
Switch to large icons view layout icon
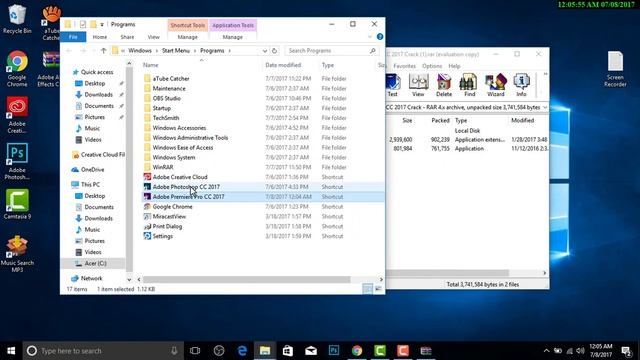pyautogui.click(x=378, y=289)
